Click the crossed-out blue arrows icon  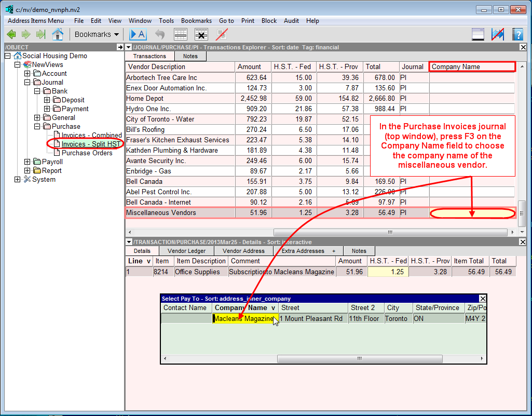click(497, 34)
